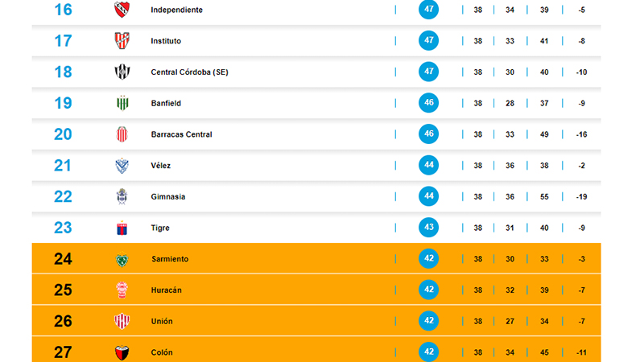Screen dimensions: 644x362
Task: Select the Gimnasia club crest
Action: pos(122,196)
